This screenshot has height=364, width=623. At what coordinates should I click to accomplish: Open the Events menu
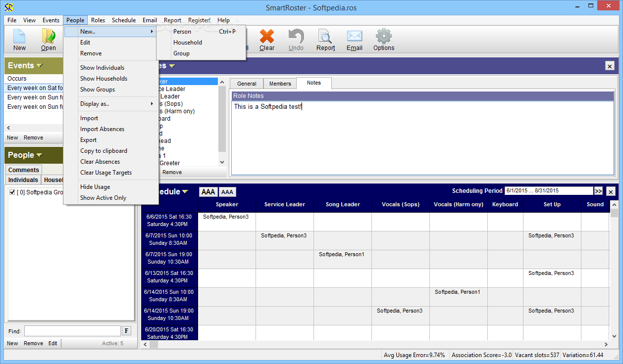click(51, 20)
